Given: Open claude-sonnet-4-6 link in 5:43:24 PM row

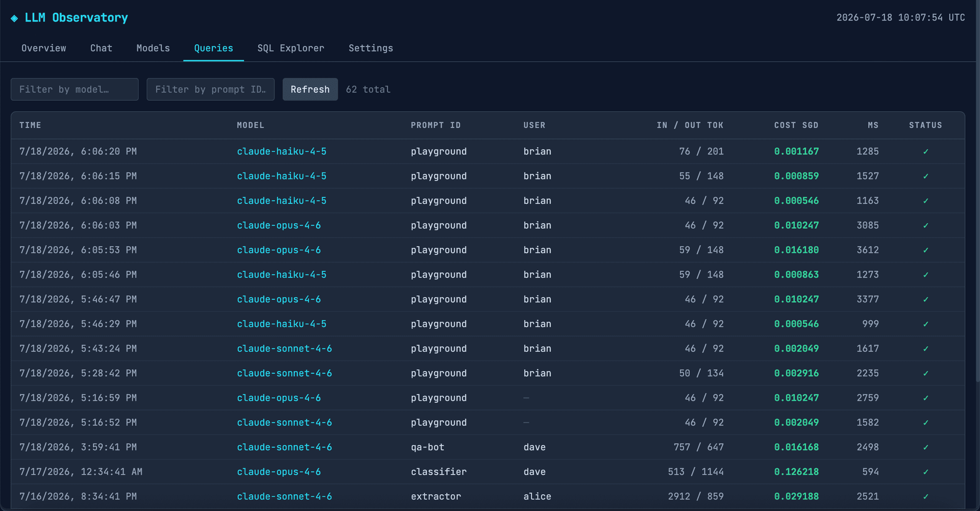Looking at the screenshot, I should click(284, 349).
